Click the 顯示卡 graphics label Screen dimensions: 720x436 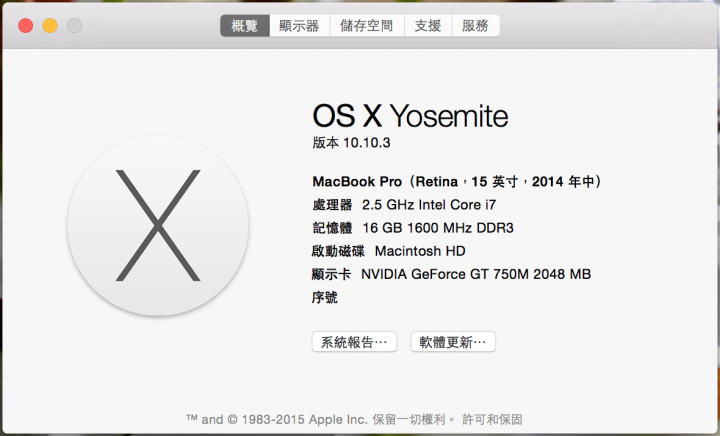tap(331, 274)
